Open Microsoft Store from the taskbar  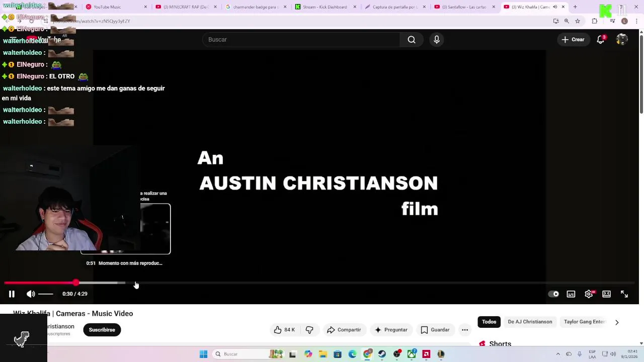(x=338, y=354)
